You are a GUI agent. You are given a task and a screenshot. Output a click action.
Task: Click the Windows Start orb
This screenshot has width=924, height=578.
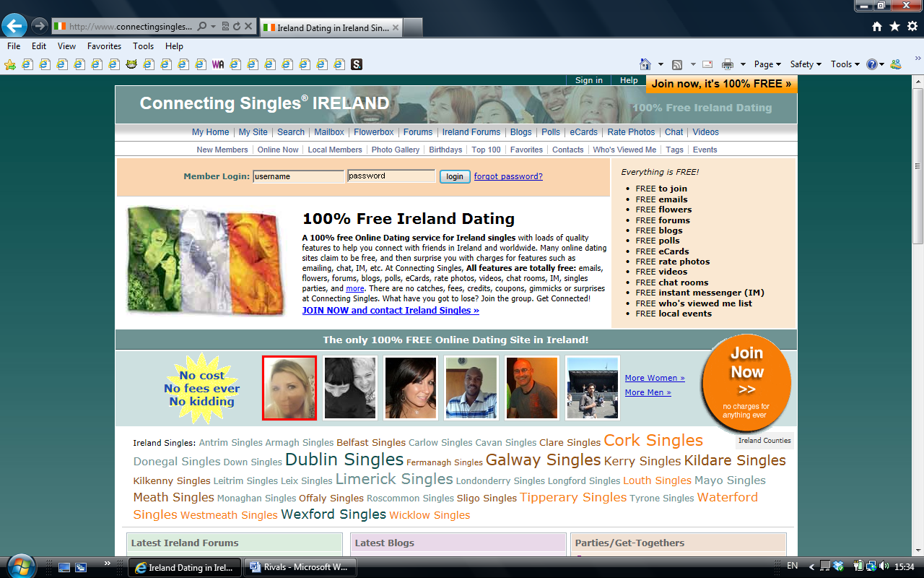(19, 566)
